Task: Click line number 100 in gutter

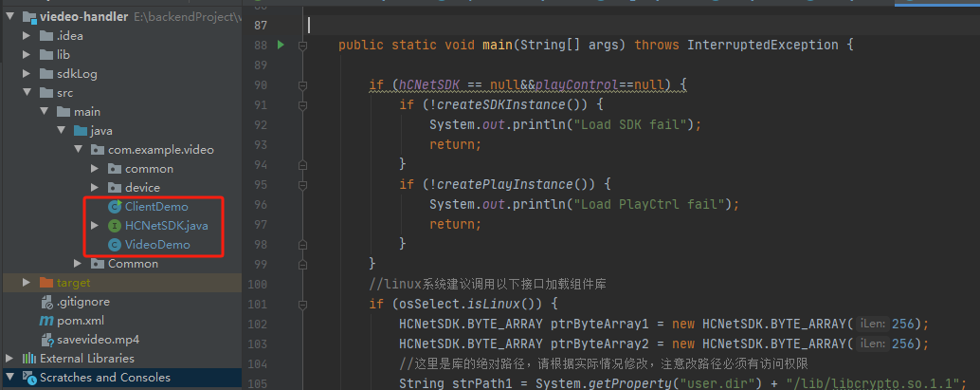Action: [257, 285]
